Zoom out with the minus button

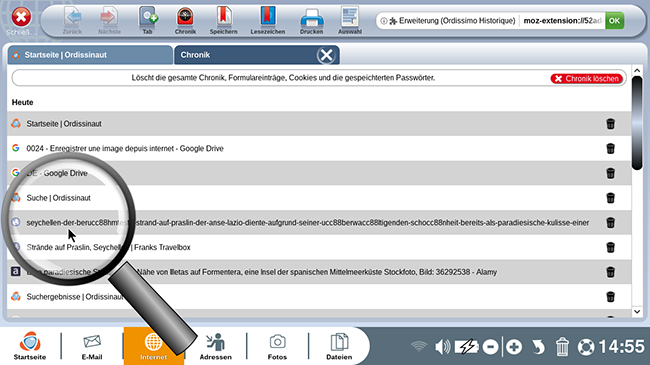tap(490, 347)
